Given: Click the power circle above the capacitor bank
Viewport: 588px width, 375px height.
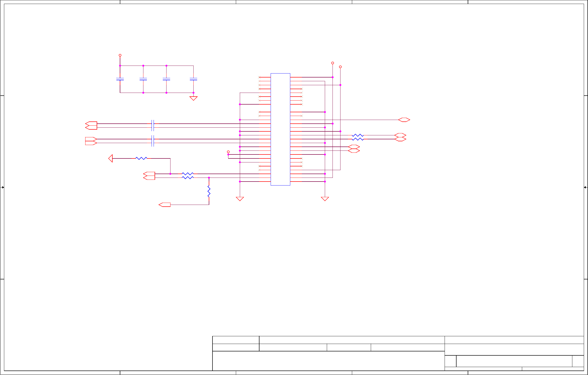Looking at the screenshot, I should 120,55.
